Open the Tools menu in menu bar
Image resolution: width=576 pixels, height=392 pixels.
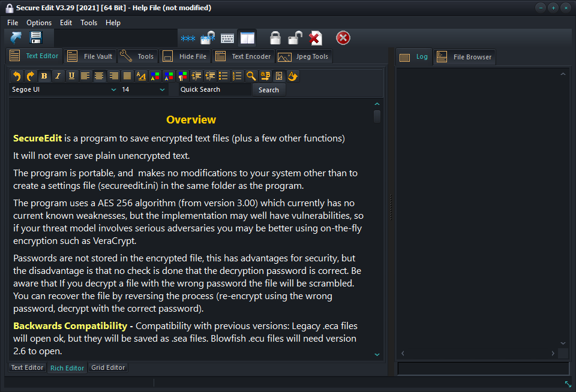pos(89,23)
